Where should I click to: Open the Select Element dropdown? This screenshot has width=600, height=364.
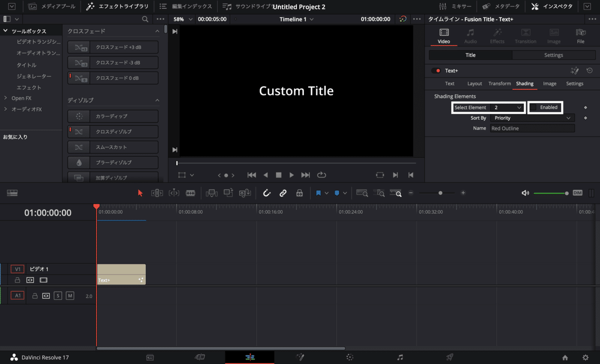coord(507,107)
